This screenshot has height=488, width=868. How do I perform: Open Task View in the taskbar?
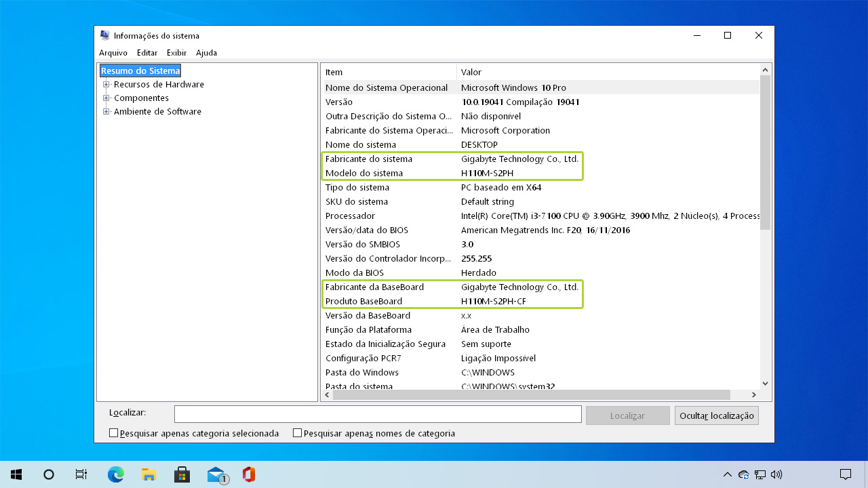(81, 474)
